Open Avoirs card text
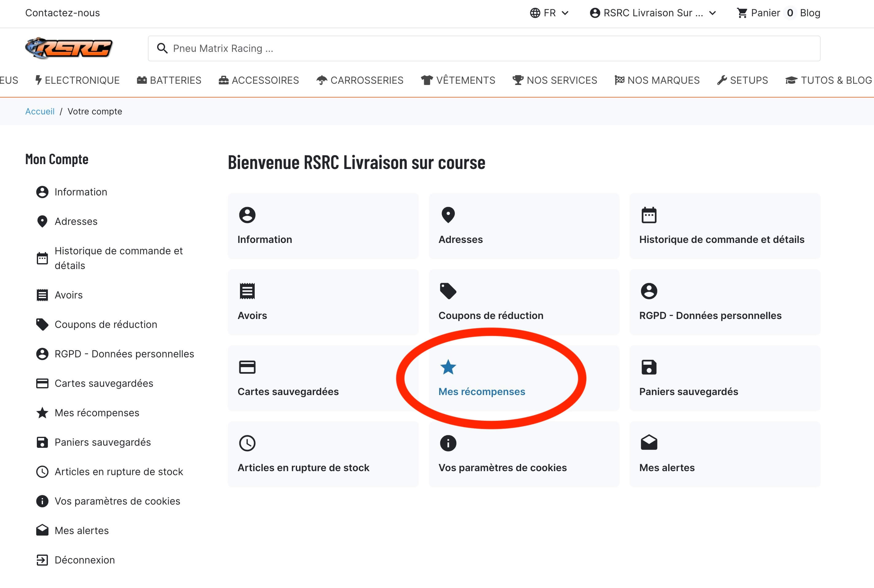The image size is (874, 588). 253,316
